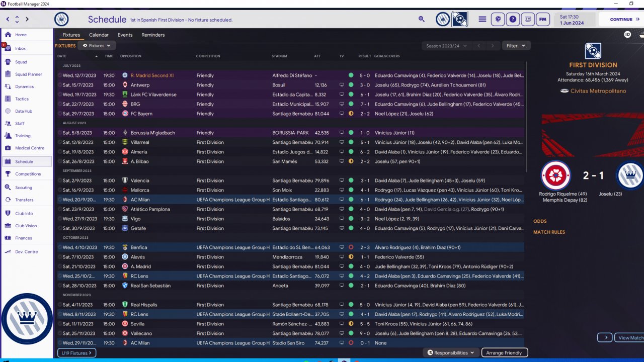644x362 pixels.
Task: Expand the Odds section
Action: [540, 221]
